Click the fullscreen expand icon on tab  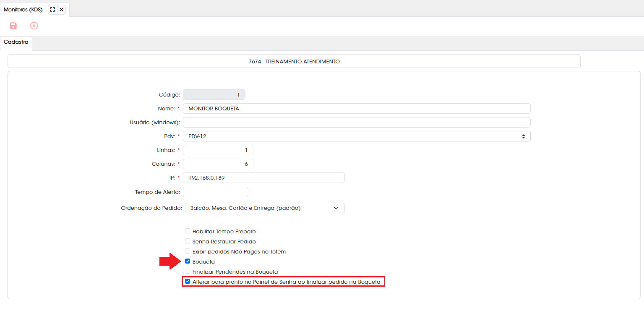[x=52, y=9]
